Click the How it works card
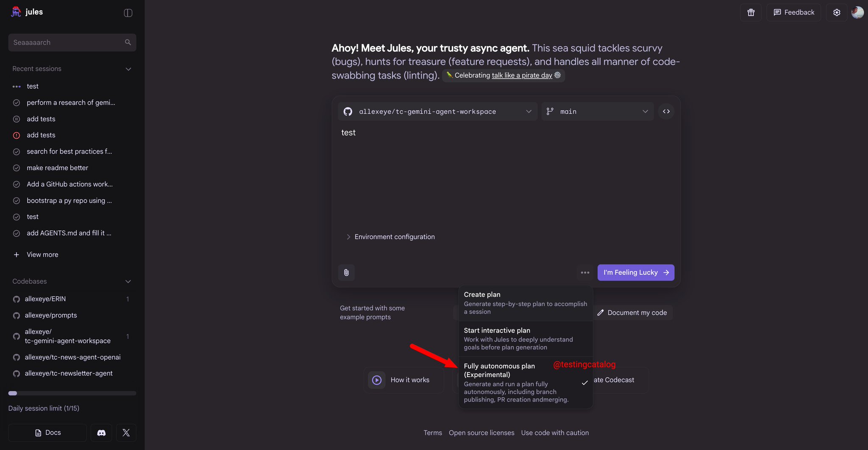 [x=404, y=380]
